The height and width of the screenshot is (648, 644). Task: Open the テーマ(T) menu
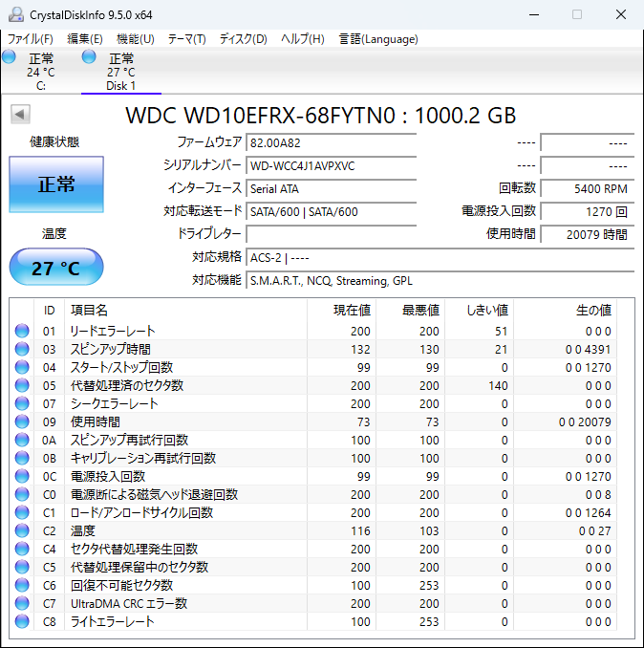[186, 39]
